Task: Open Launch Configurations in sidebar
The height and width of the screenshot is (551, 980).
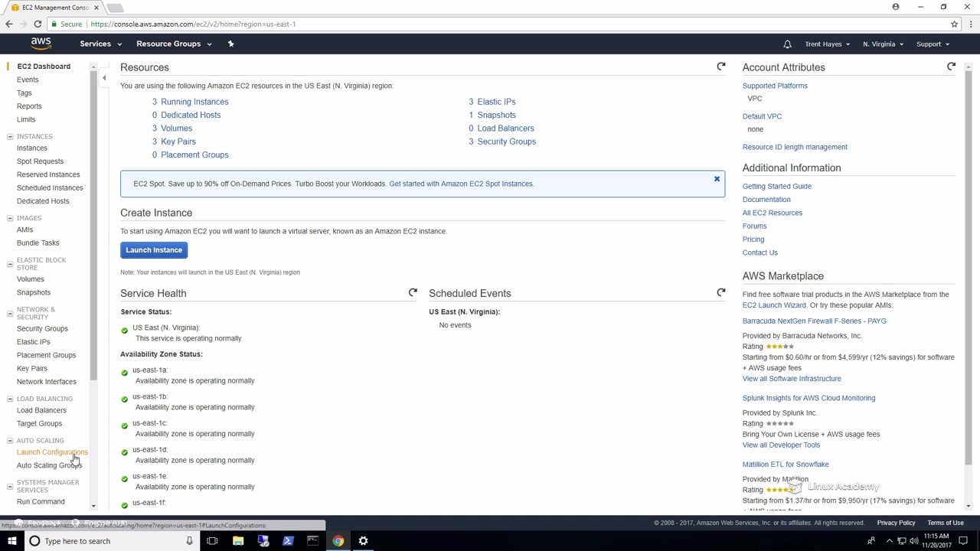Action: tap(52, 452)
